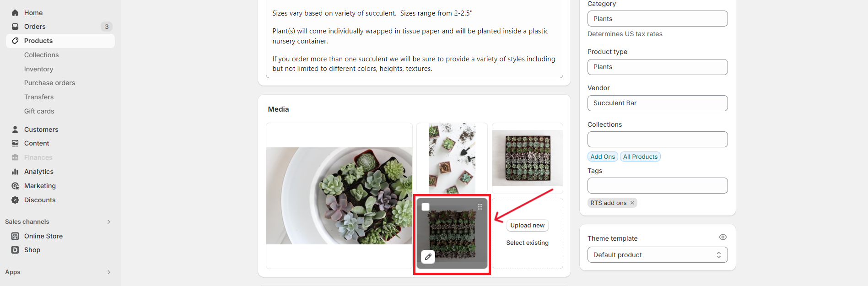Viewport: 868px width, 286px height.
Task: Open the Theme template dropdown
Action: tap(658, 255)
